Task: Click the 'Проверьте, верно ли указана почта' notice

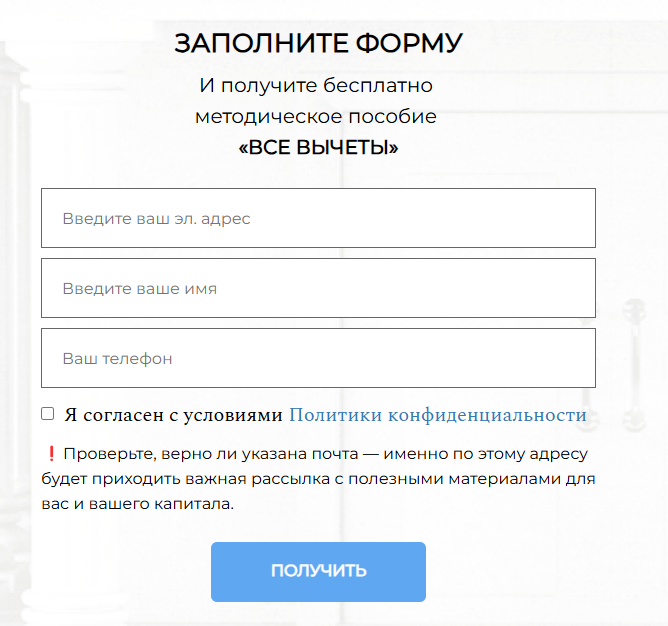Action: coord(211,454)
